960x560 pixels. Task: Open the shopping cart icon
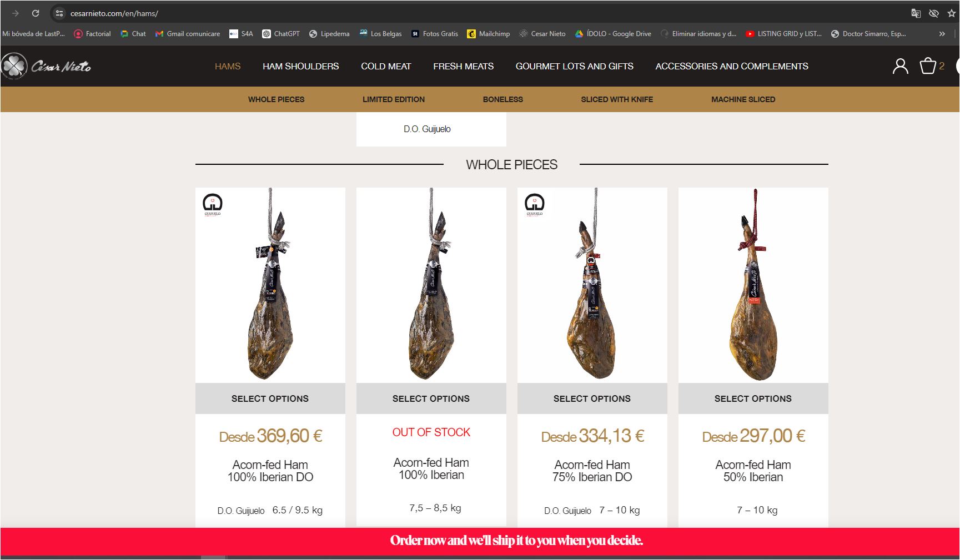(928, 66)
